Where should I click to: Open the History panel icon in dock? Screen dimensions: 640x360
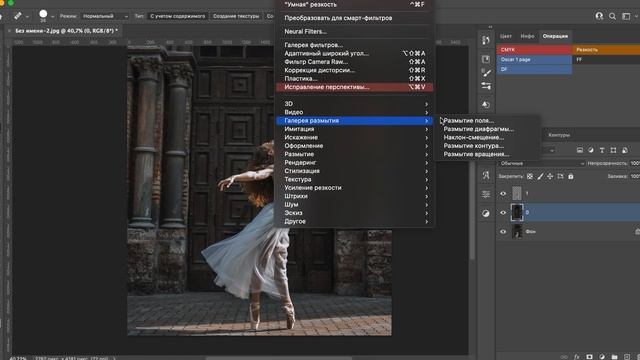tap(486, 40)
